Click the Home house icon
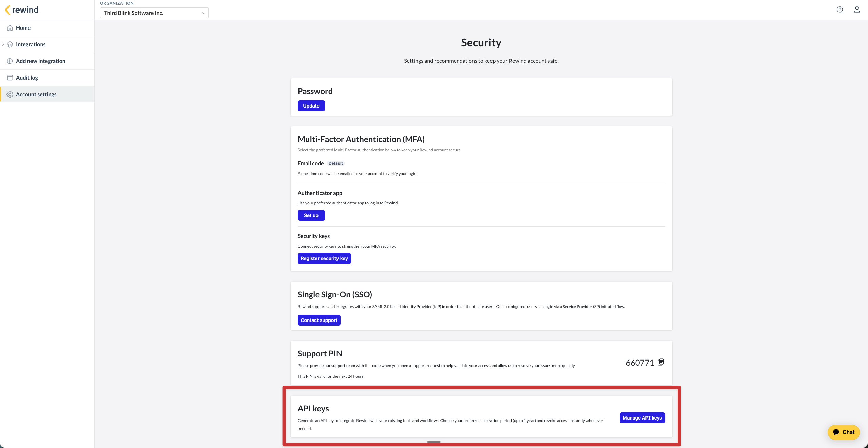Viewport: 868px width, 448px height. pyautogui.click(x=10, y=28)
